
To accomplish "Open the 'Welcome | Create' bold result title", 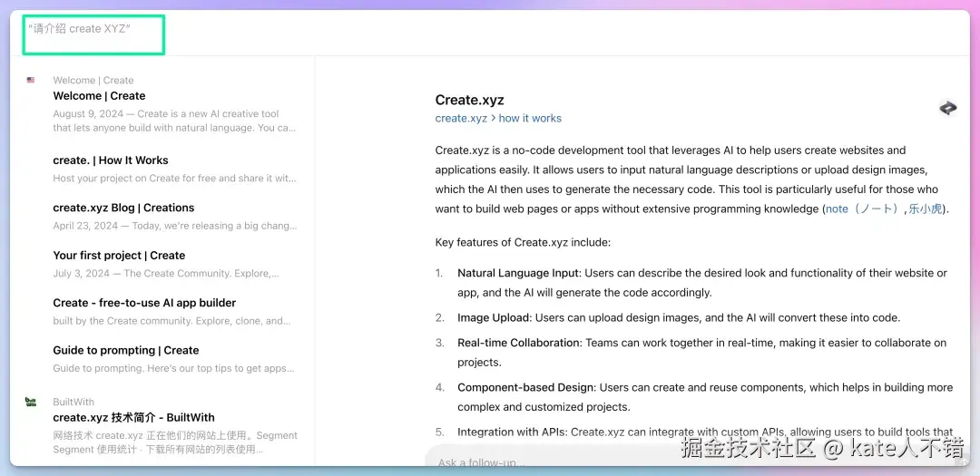I will [99, 95].
